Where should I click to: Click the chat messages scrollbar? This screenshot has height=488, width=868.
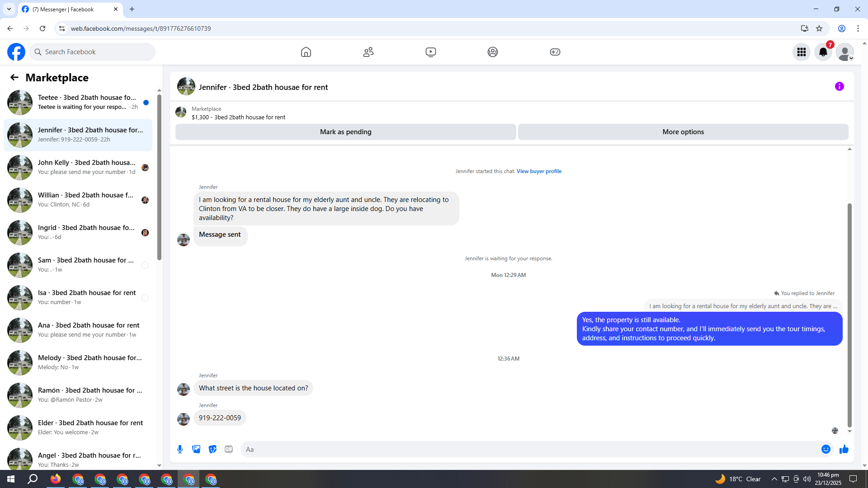[x=849, y=316]
